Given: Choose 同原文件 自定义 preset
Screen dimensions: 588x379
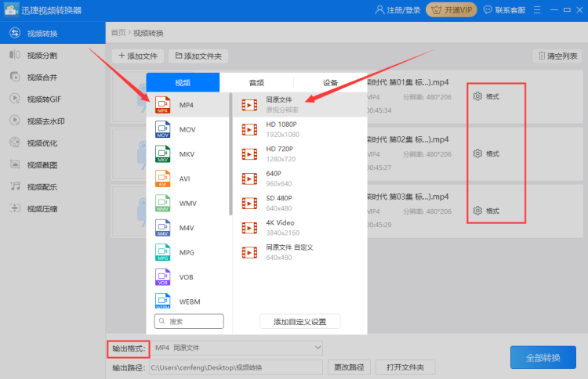Looking at the screenshot, I should click(299, 252).
